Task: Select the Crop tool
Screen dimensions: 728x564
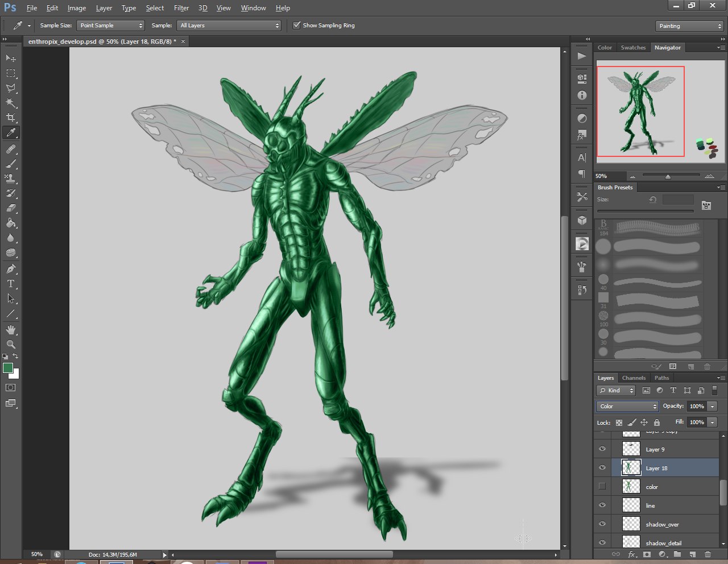Action: point(11,118)
